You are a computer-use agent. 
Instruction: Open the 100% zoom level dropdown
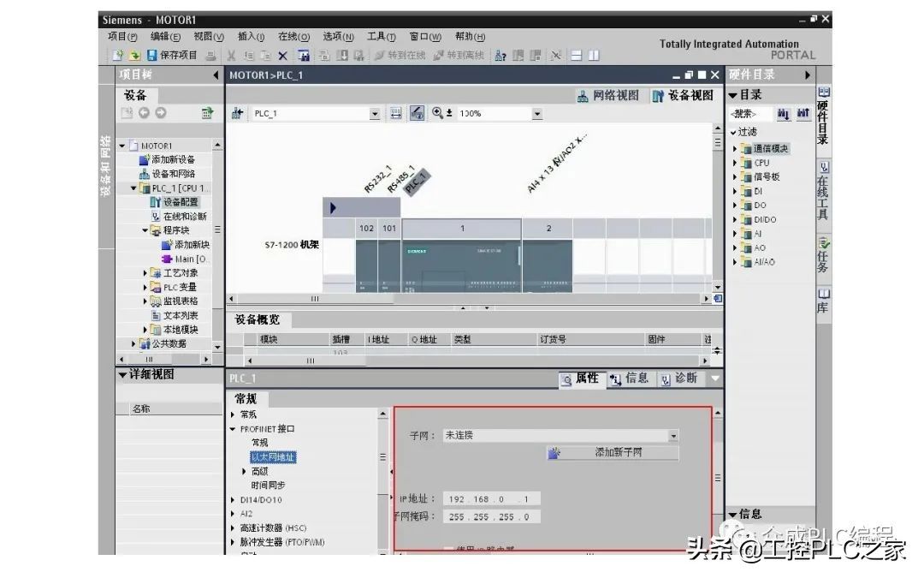[x=536, y=113]
